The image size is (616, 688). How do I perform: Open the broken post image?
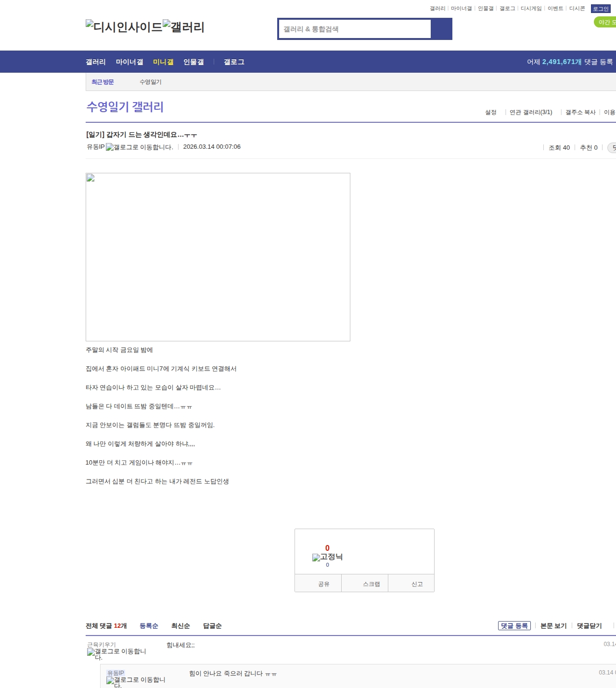[x=218, y=257]
